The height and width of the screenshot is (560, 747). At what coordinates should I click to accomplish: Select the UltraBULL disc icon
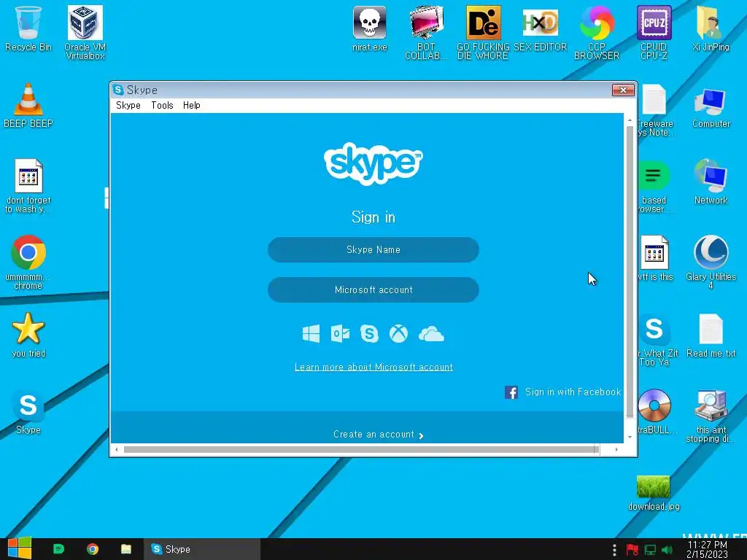pyautogui.click(x=655, y=411)
